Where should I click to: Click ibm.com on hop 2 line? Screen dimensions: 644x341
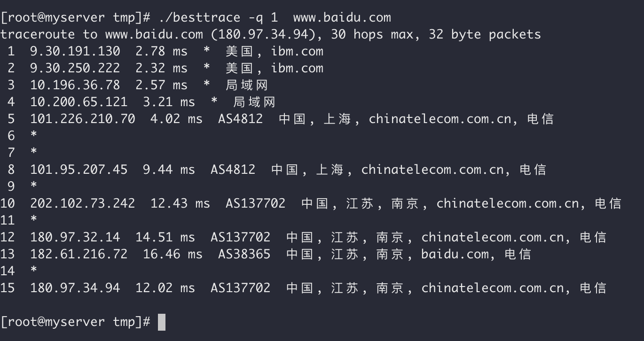coord(297,68)
